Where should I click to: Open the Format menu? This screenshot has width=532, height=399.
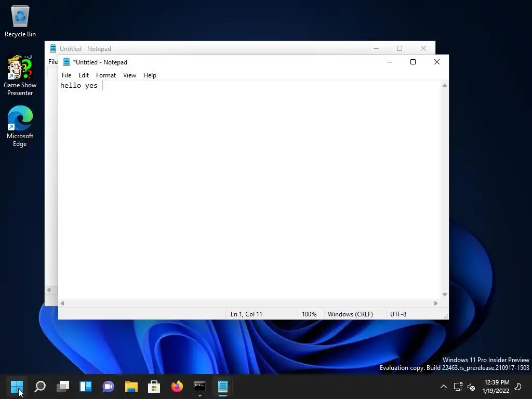[106, 75]
